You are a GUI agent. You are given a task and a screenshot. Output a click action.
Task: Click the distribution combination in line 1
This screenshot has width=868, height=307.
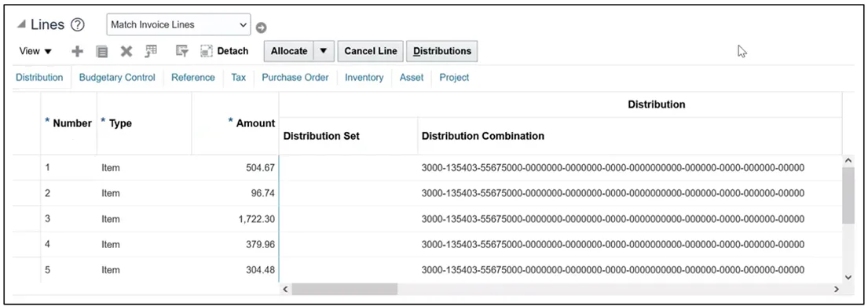click(613, 167)
